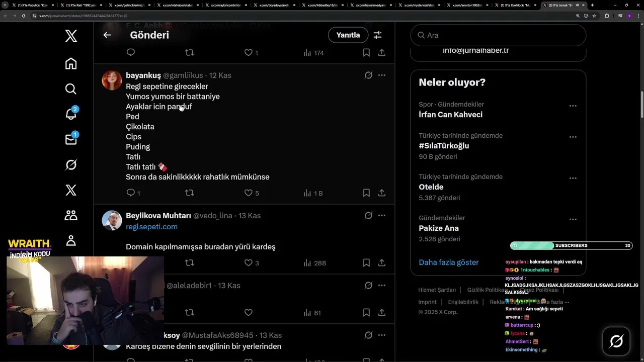Click the floating Grok button at bottom right
644x362 pixels.
[616, 342]
